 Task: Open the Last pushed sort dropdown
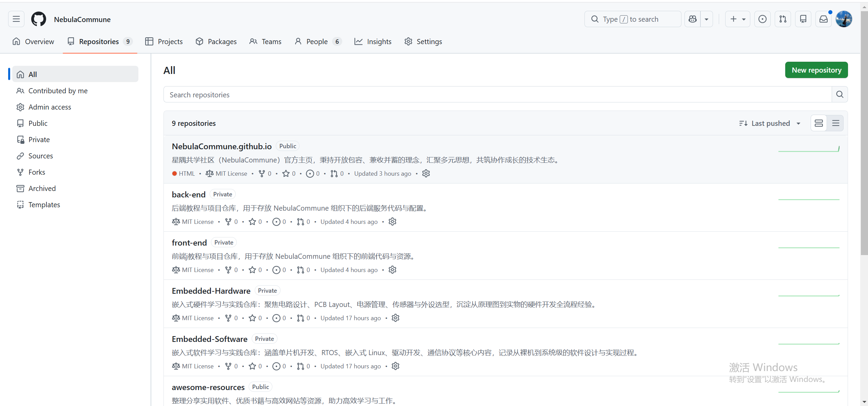770,123
